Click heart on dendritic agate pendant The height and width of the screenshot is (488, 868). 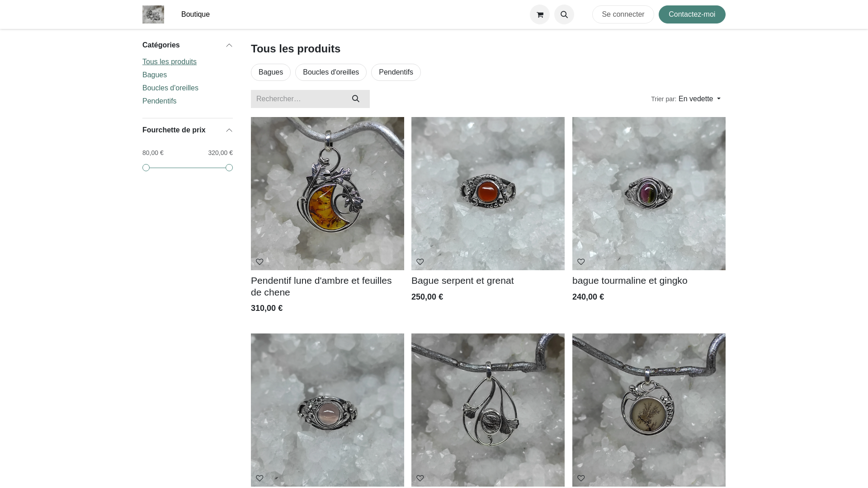tap(581, 478)
